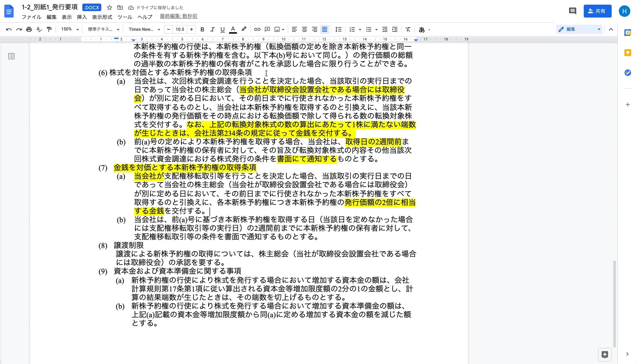The height and width of the screenshot is (364, 636).
Task: Toggle italic formatting
Action: (212, 29)
